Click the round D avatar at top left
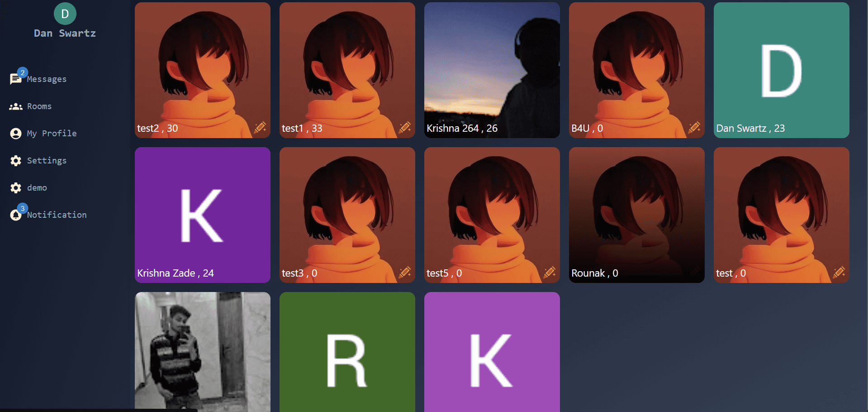The image size is (868, 412). (65, 14)
